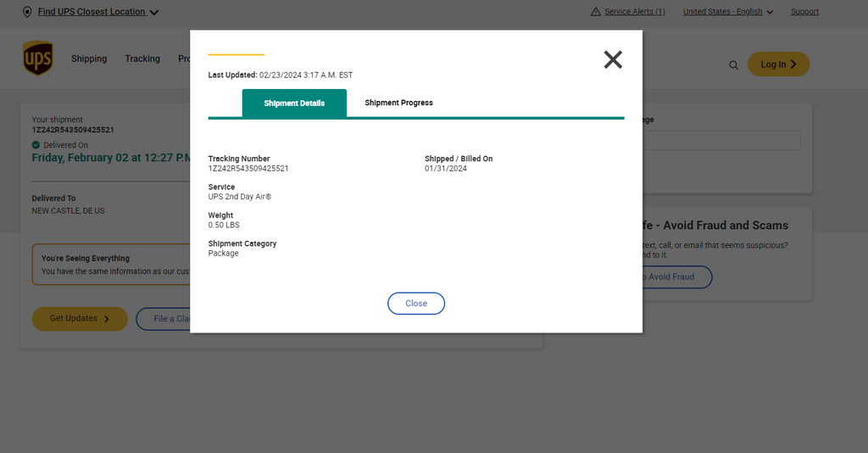Click the Avoid Fraud and Scams heading

[x=715, y=226]
